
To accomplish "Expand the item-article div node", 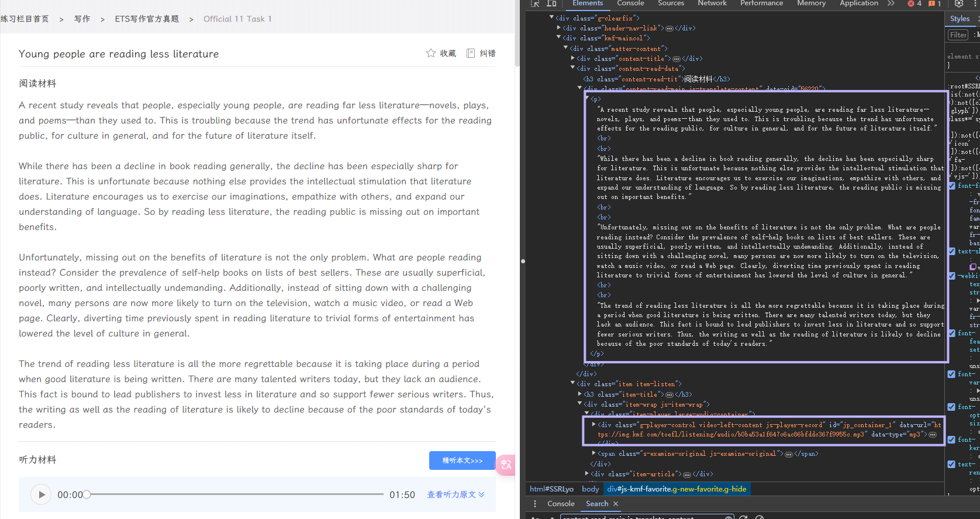I will coord(586,474).
